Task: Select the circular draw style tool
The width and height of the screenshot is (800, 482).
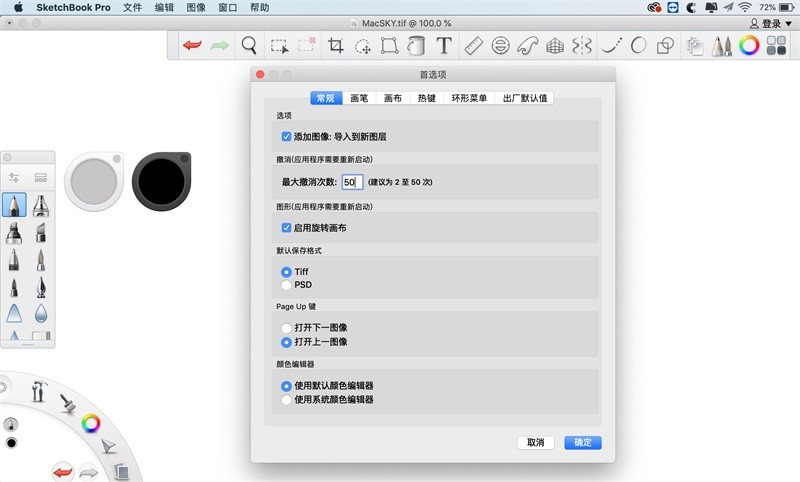Action: click(638, 45)
